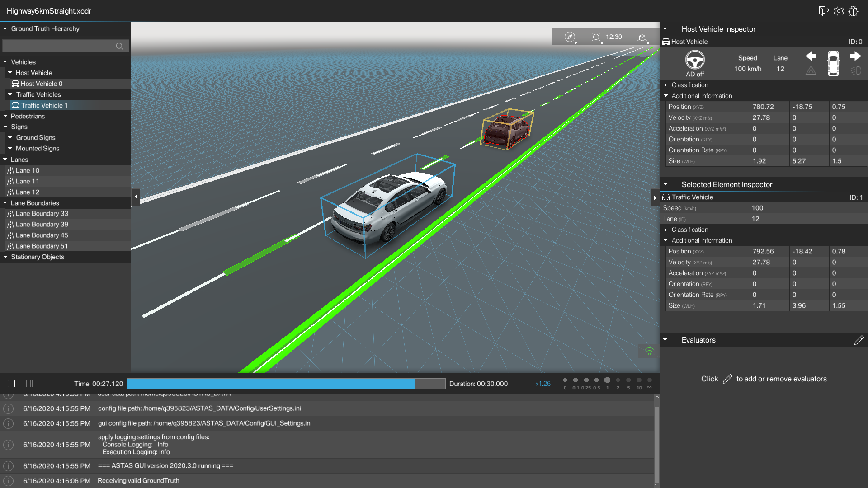The image size is (868, 488).
Task: Click the signal icon in the viewport corner
Action: (649, 352)
